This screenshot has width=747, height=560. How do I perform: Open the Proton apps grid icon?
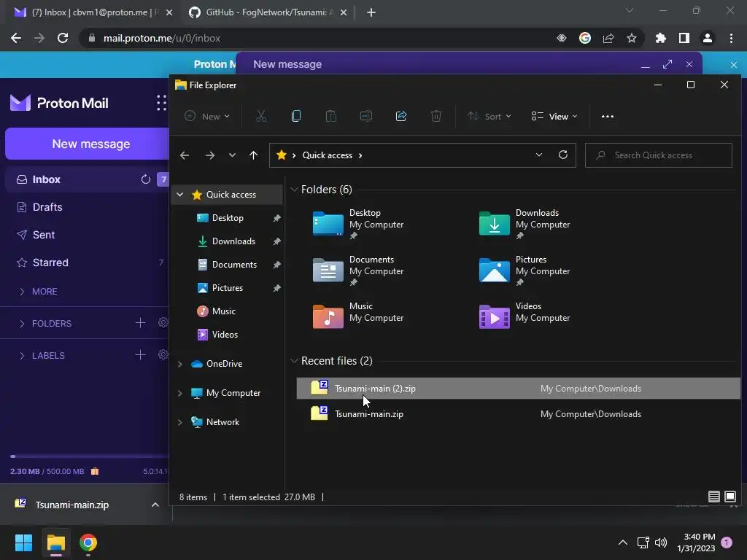(x=161, y=103)
